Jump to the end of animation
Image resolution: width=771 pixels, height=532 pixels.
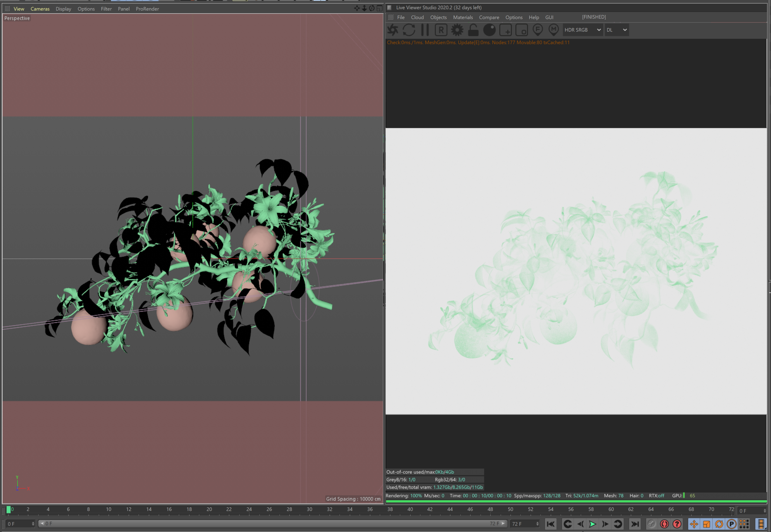(635, 524)
